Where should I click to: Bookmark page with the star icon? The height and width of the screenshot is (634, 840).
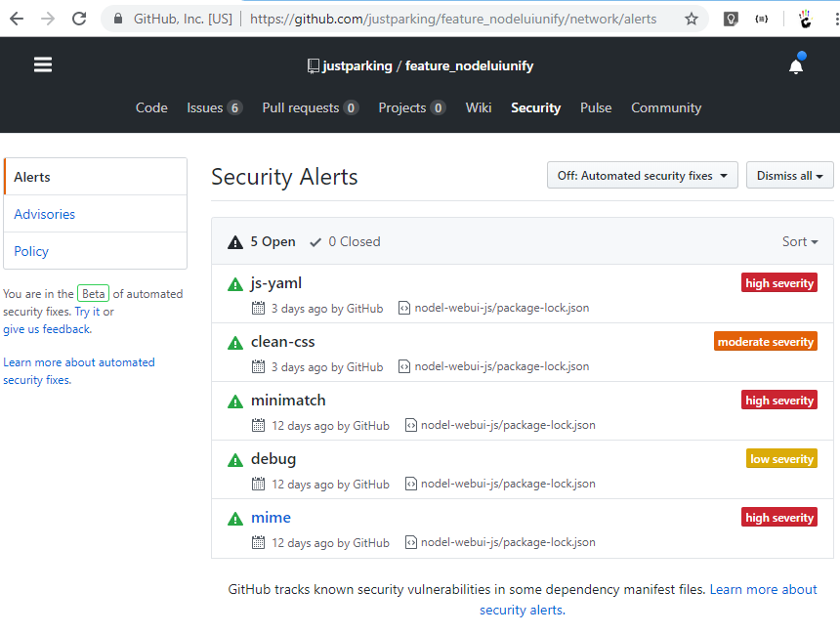click(x=692, y=19)
